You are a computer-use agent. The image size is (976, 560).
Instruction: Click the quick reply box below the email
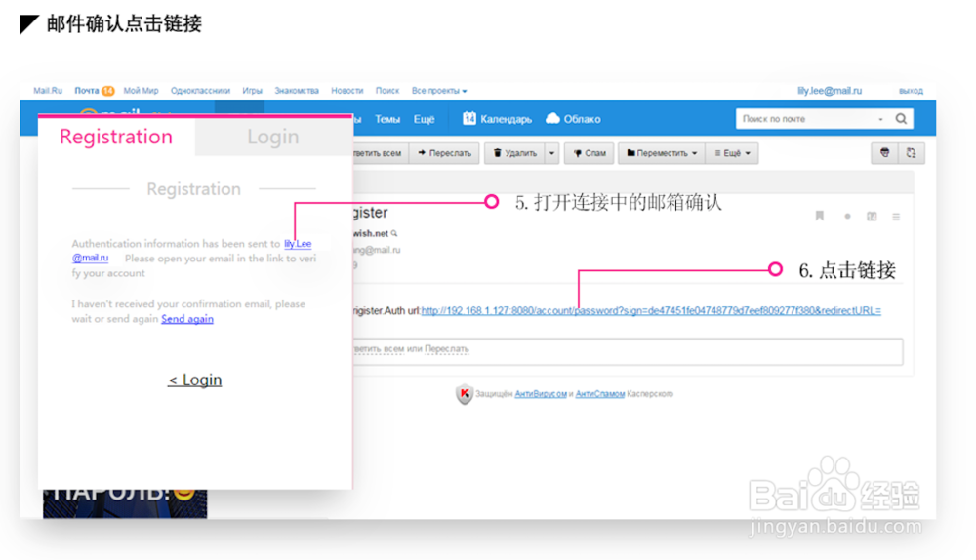point(628,351)
